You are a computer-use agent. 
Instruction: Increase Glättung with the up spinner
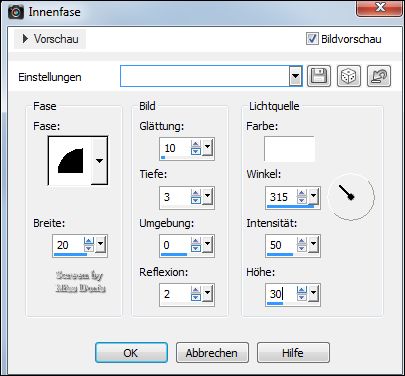point(196,144)
